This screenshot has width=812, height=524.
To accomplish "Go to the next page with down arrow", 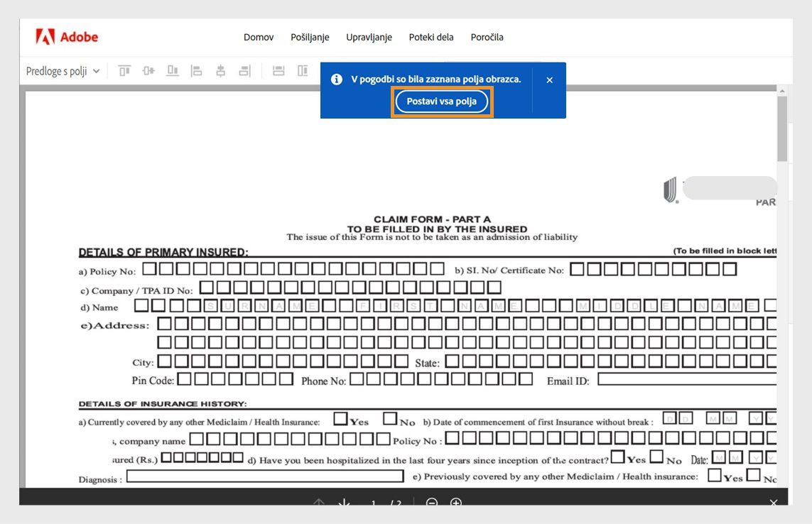I will tap(344, 503).
